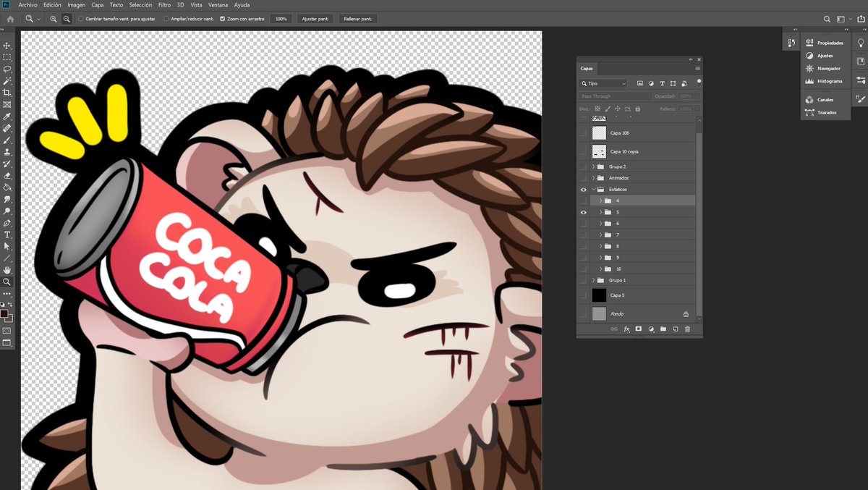Expand the Grupo 1 group

tap(594, 280)
